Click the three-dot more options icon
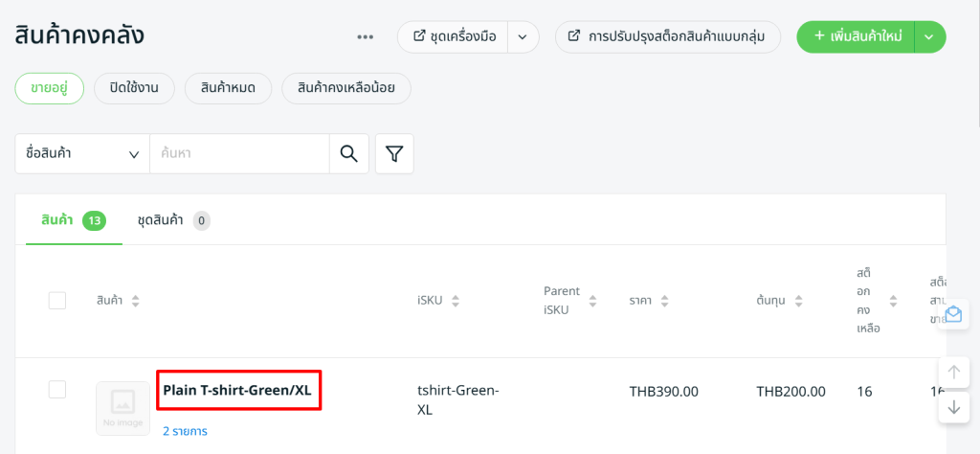 pyautogui.click(x=366, y=37)
